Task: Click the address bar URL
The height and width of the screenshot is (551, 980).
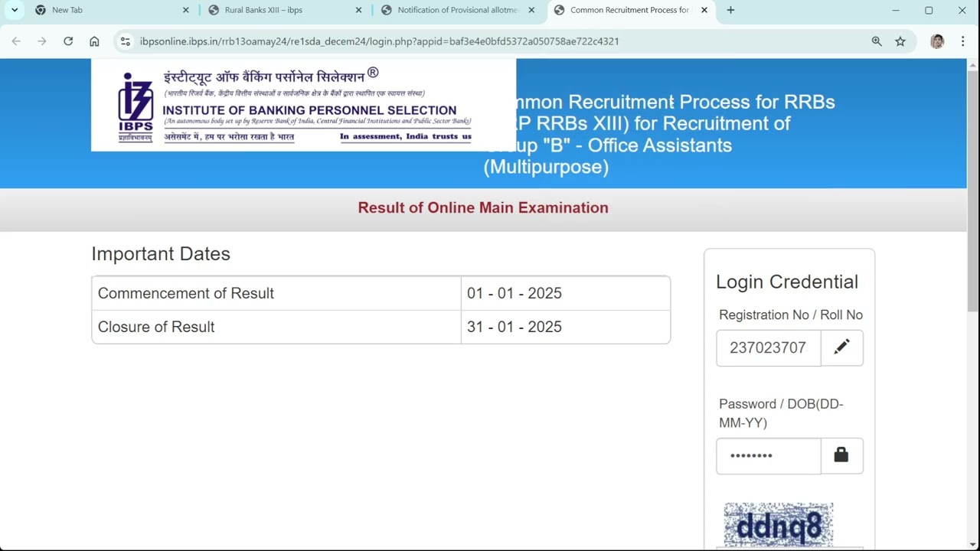Action: (x=379, y=41)
